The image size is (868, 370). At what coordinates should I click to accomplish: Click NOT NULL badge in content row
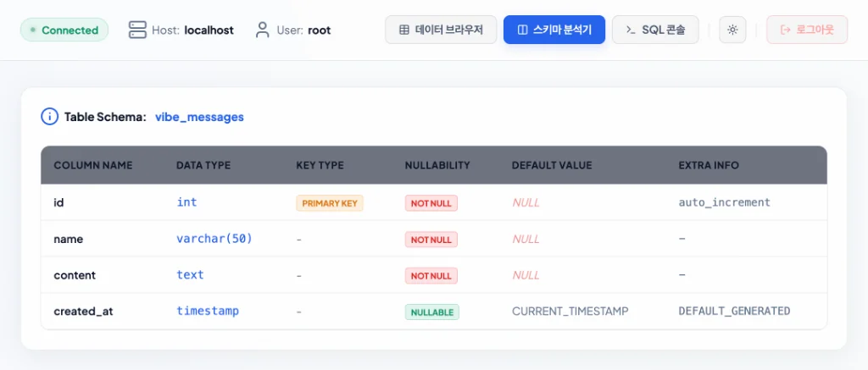(x=431, y=275)
